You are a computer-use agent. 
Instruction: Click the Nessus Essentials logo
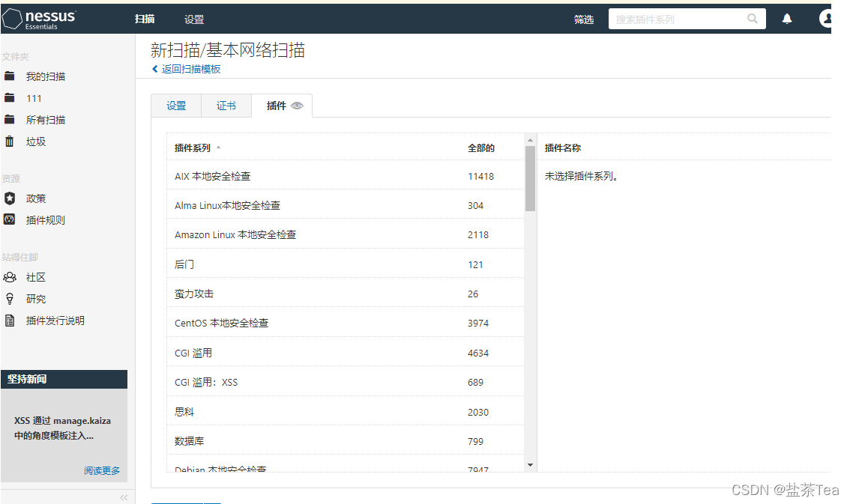(x=39, y=19)
